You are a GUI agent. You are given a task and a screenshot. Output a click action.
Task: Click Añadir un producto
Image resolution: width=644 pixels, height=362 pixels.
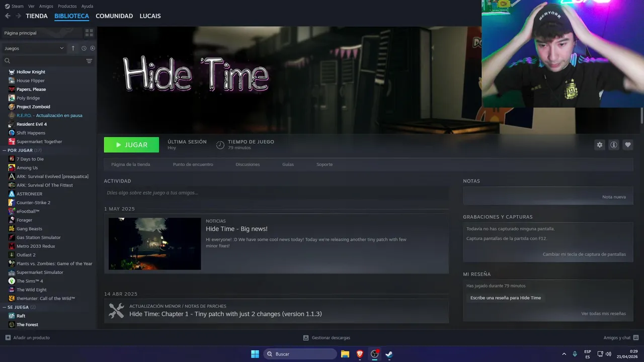(x=28, y=338)
